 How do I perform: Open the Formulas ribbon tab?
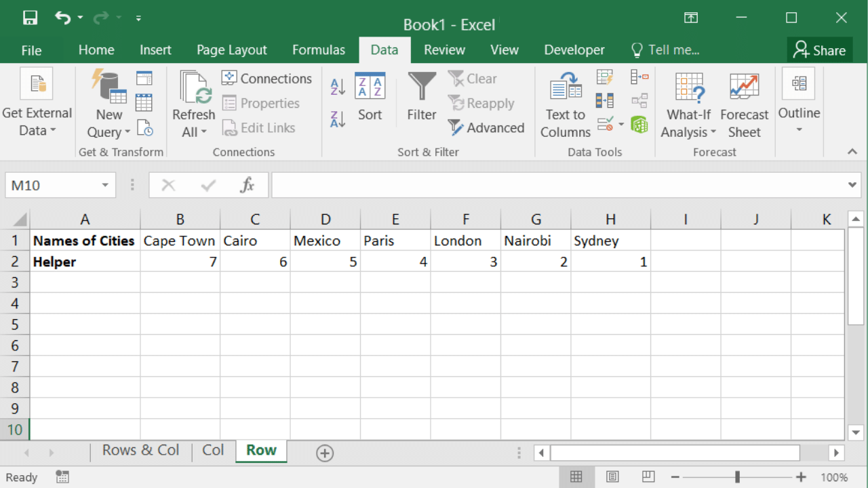(x=319, y=50)
